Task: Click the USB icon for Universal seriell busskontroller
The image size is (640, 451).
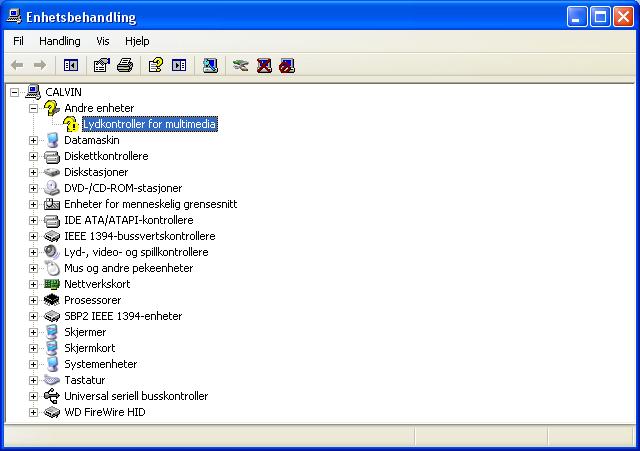Action: (x=52, y=396)
